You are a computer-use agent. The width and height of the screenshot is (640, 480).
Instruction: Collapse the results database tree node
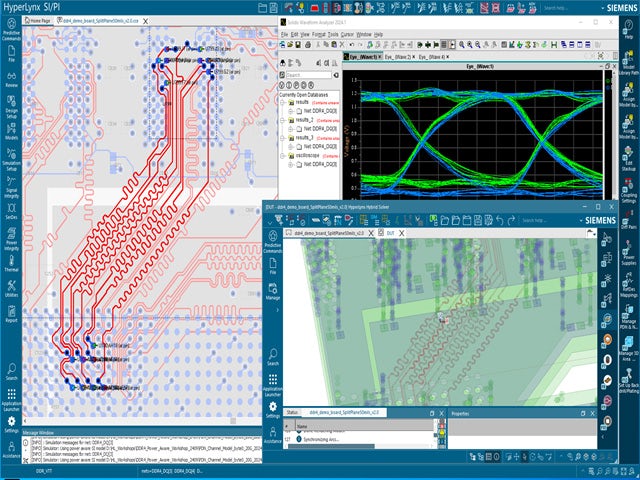pyautogui.click(x=282, y=102)
